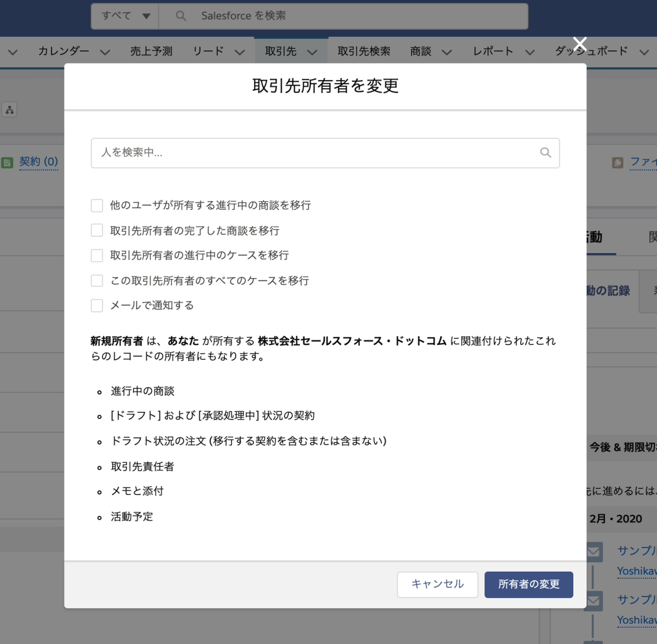Expand the リード tab chevron
Image resolution: width=657 pixels, height=644 pixels.
pyautogui.click(x=240, y=52)
